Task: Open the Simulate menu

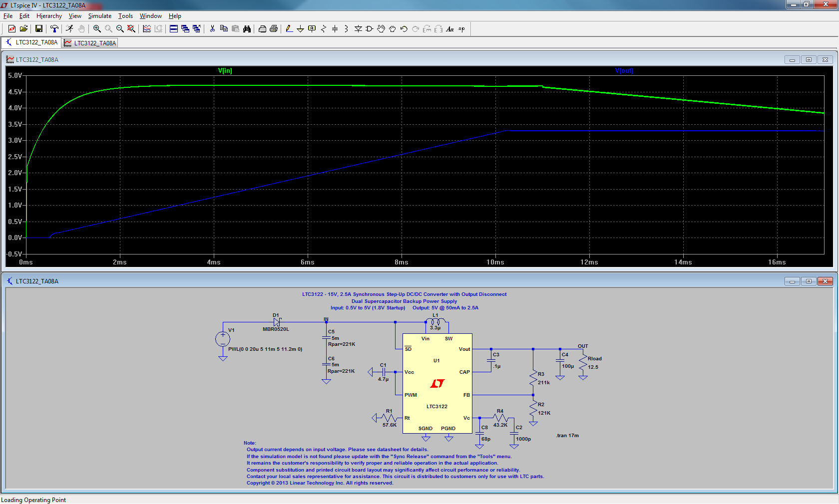Action: [100, 16]
